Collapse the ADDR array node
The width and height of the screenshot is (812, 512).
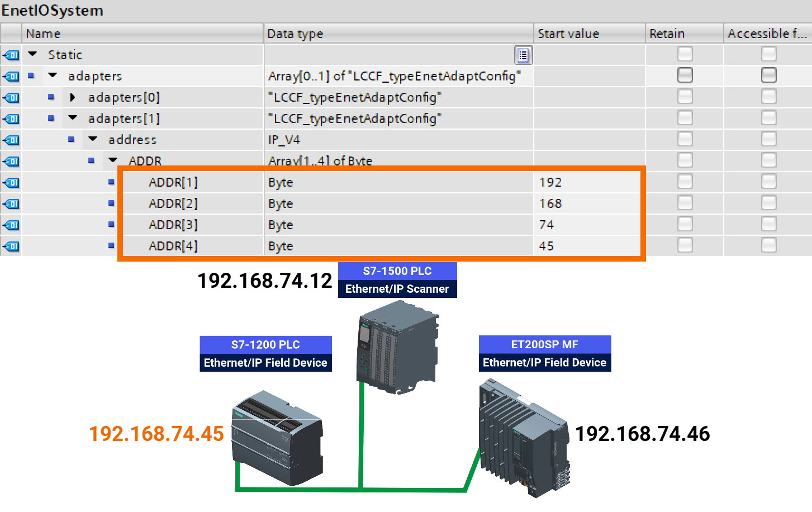click(x=113, y=160)
